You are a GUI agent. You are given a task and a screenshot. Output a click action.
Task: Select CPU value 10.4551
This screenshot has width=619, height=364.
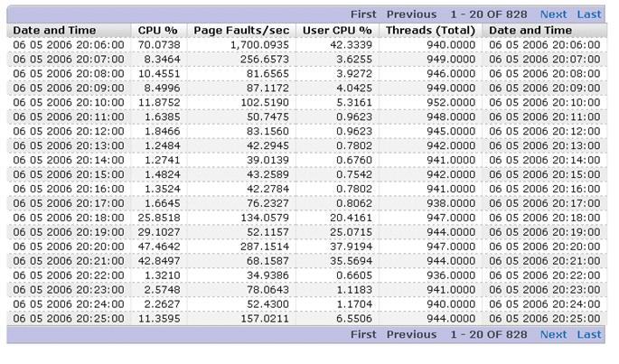[x=159, y=74]
